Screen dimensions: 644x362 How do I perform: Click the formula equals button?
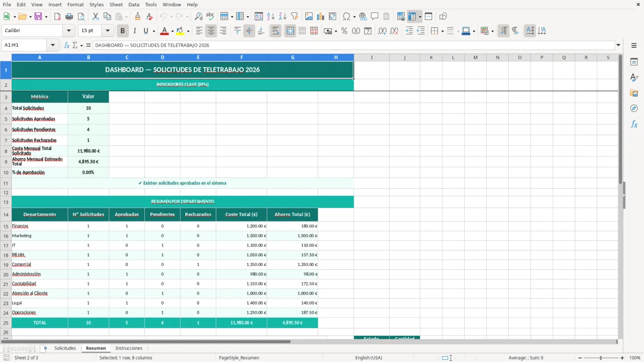tap(89, 46)
